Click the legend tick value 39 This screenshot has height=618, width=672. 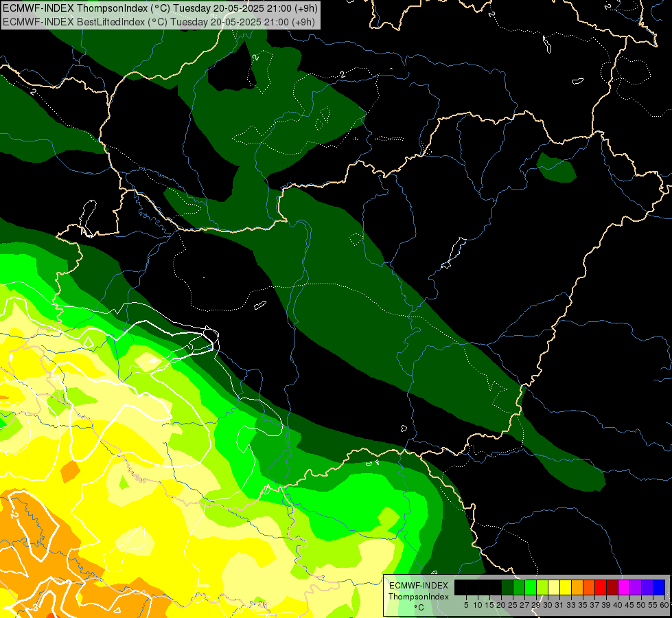point(606,605)
